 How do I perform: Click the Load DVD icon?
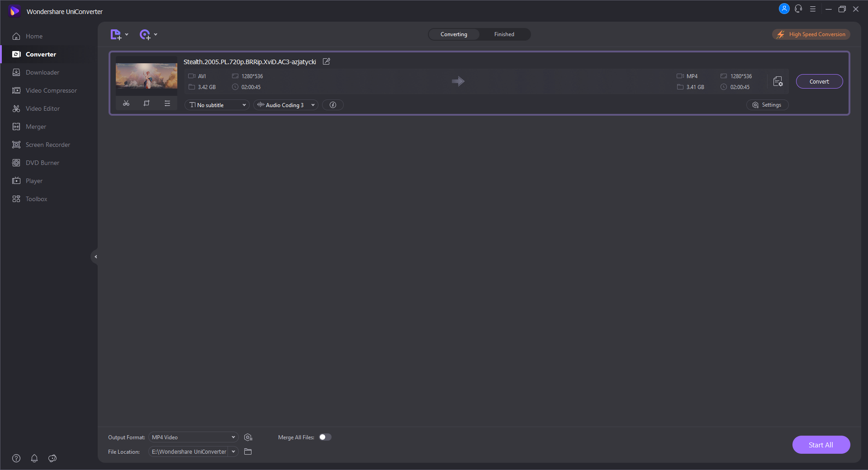click(145, 34)
